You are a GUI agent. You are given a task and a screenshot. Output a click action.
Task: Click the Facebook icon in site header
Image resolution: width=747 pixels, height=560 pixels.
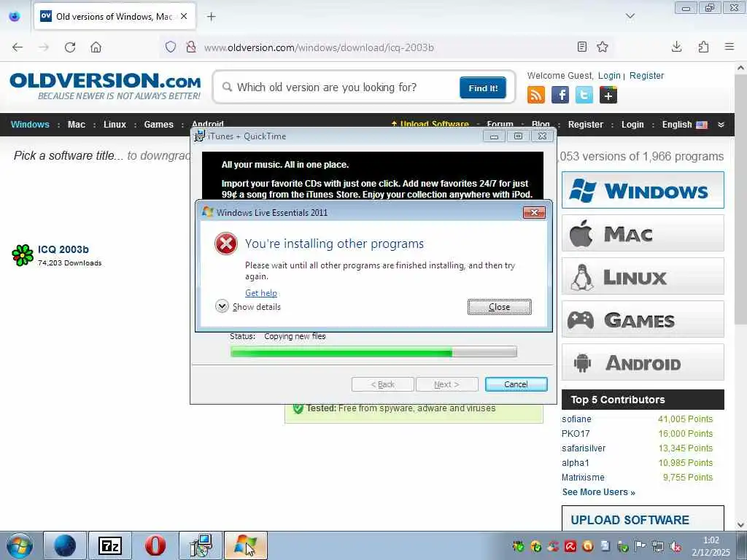pyautogui.click(x=560, y=95)
